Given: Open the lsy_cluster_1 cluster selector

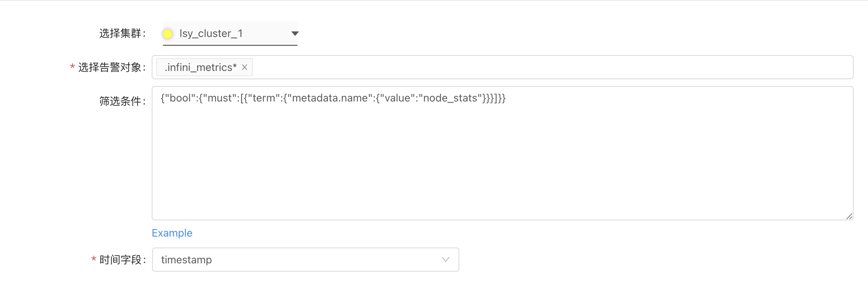Looking at the screenshot, I should tap(230, 34).
